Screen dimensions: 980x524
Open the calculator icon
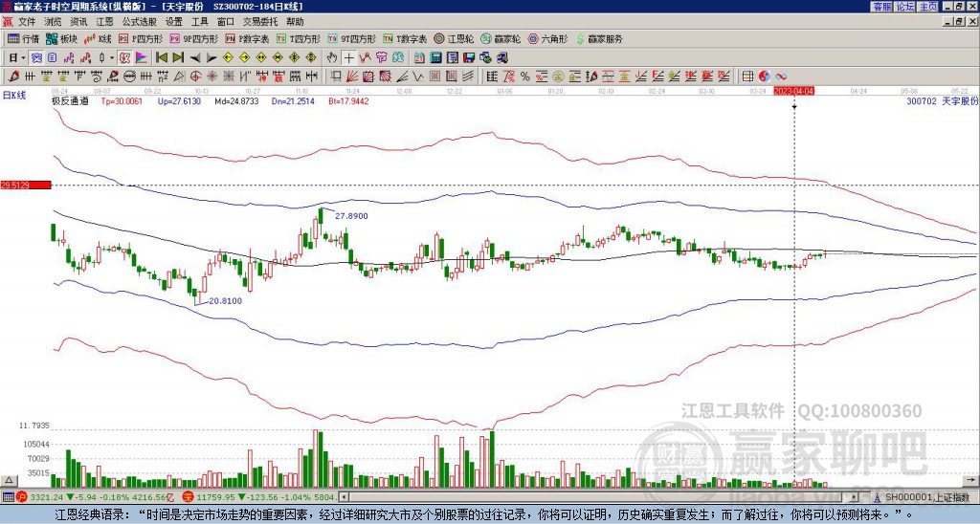tap(435, 58)
